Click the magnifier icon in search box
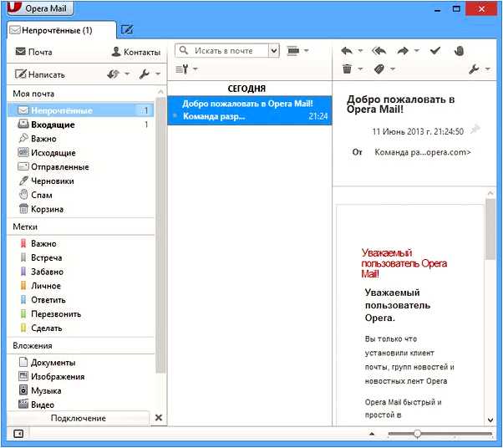The width and height of the screenshot is (503, 448). 184,50
